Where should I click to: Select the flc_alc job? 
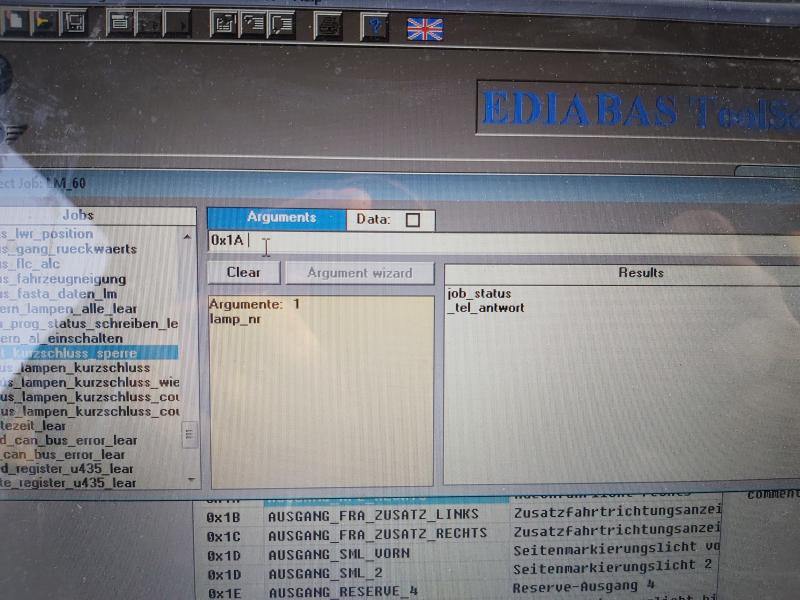tap(31, 264)
